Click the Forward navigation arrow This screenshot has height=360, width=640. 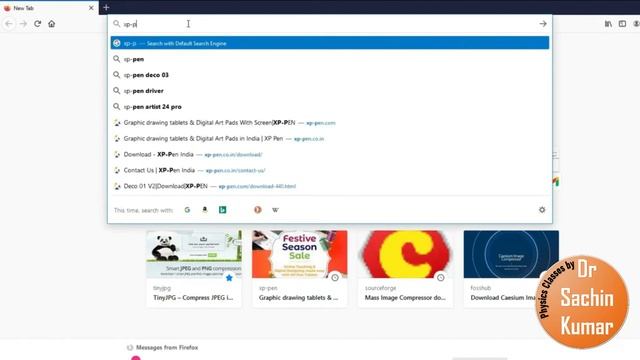pyautogui.click(x=23, y=24)
